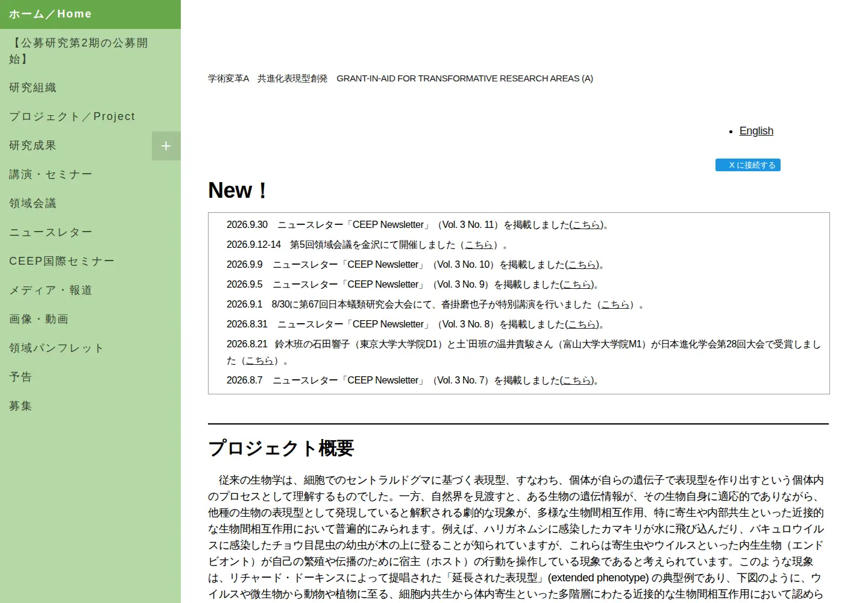Image resolution: width=868 pixels, height=603 pixels.
Task: Go to CEEP国際セミナー page
Action: 90,261
